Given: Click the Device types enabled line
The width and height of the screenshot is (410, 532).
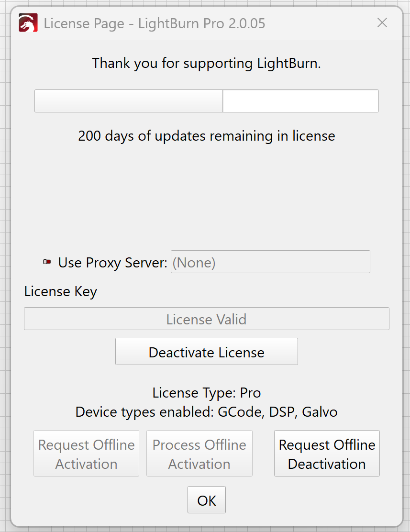Looking at the screenshot, I should [x=206, y=412].
